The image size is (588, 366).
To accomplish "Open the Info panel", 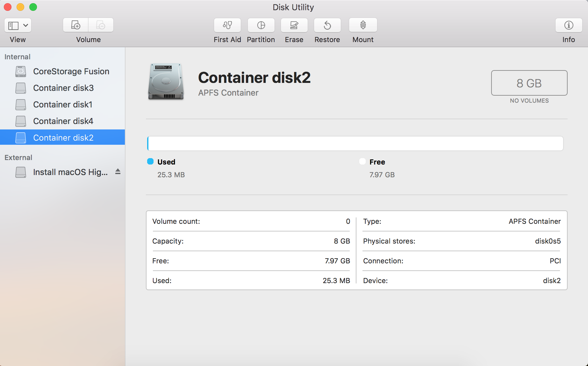I will (x=568, y=26).
